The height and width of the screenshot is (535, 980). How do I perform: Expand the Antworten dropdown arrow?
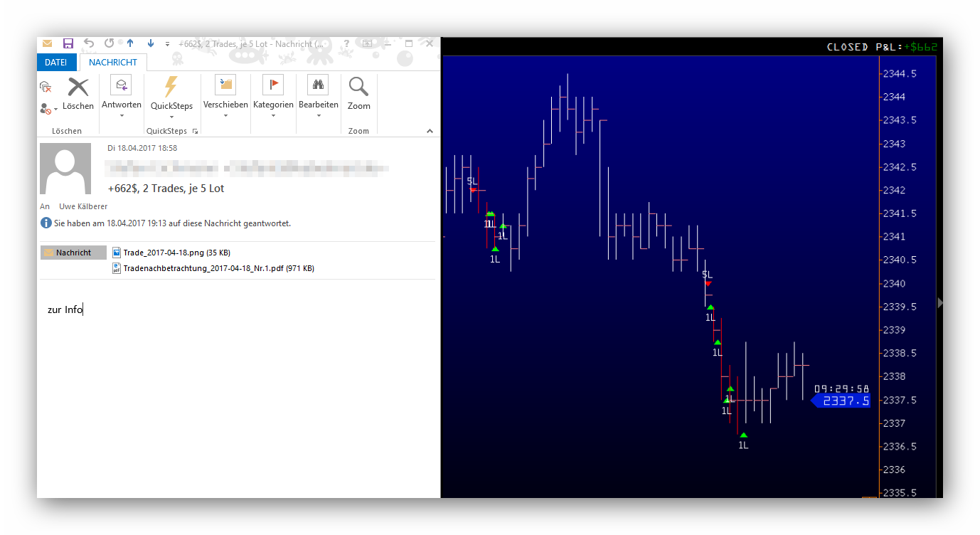pos(122,116)
